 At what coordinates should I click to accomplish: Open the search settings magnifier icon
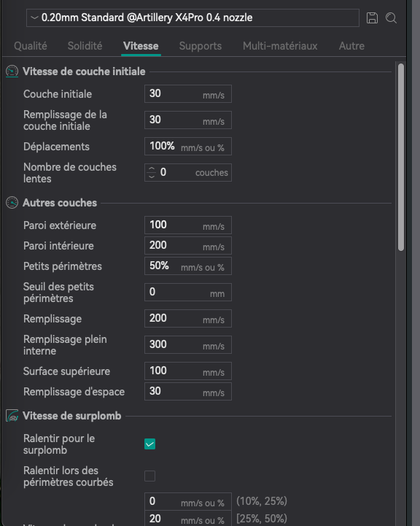coord(391,18)
